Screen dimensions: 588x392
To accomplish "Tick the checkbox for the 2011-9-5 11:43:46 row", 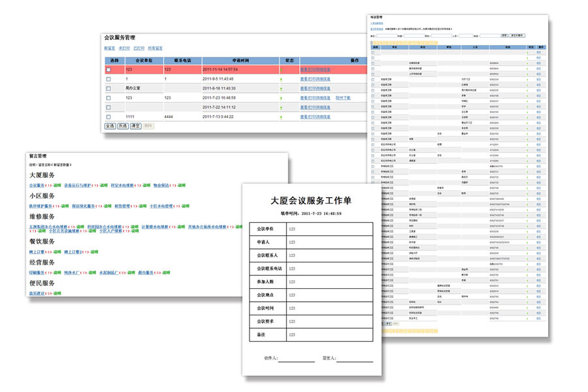I will (108, 79).
